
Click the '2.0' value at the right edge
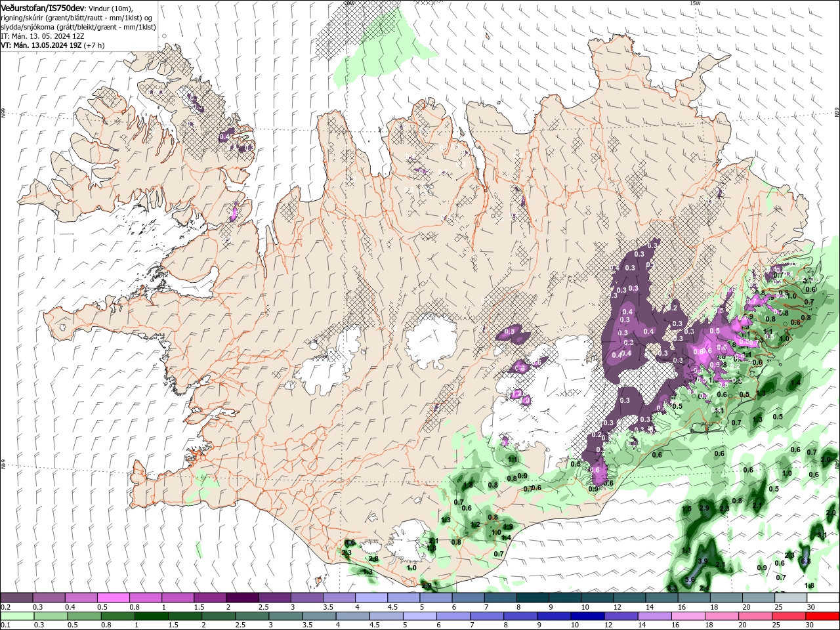tap(831, 513)
